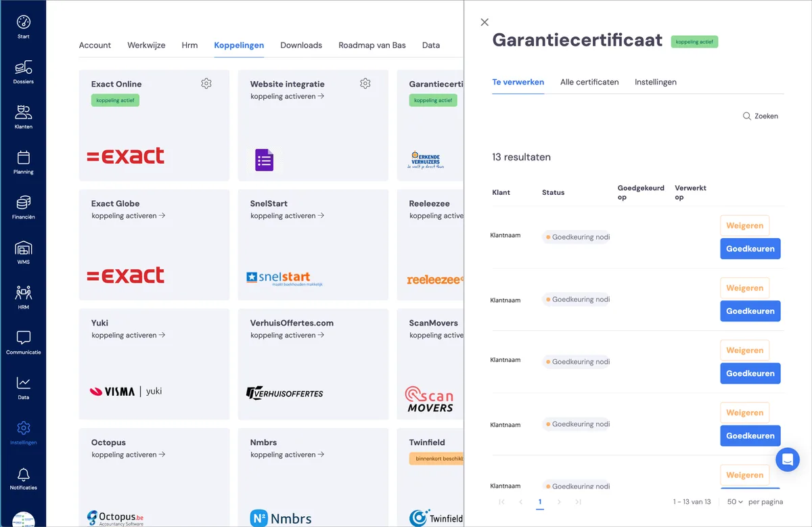Activate the Yuki koppeling
This screenshot has height=527, width=812.
tap(129, 336)
